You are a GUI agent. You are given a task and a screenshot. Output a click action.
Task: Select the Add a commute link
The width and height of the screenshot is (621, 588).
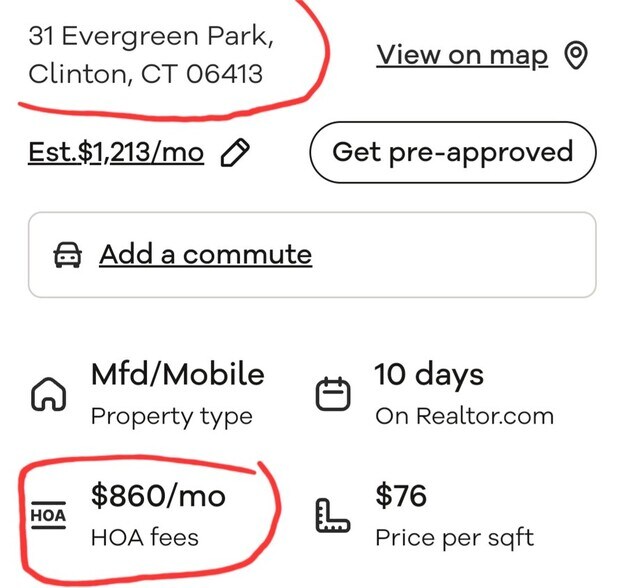205,255
